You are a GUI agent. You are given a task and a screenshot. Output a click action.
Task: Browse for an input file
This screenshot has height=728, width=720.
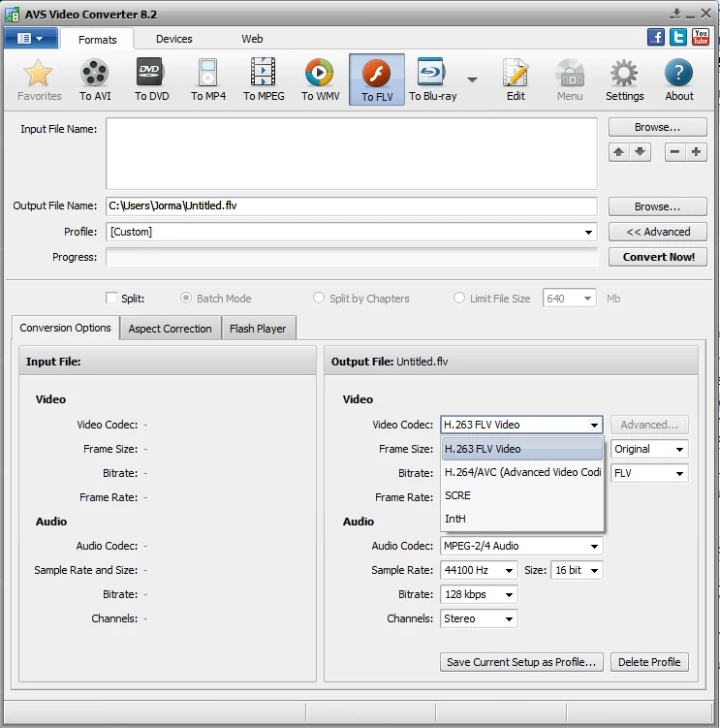658,127
